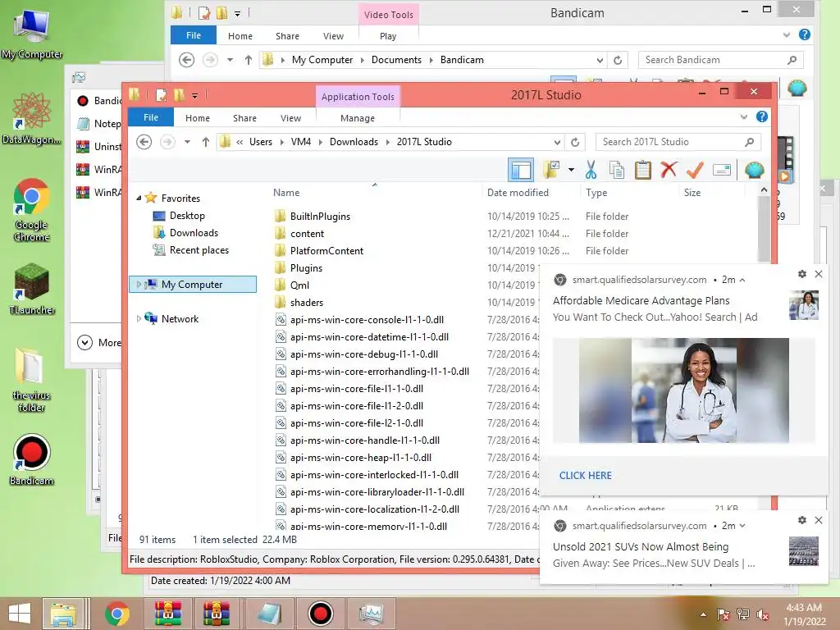The image size is (840, 630).
Task: Collapse the Medicare notification chevron
Action: [x=742, y=281]
